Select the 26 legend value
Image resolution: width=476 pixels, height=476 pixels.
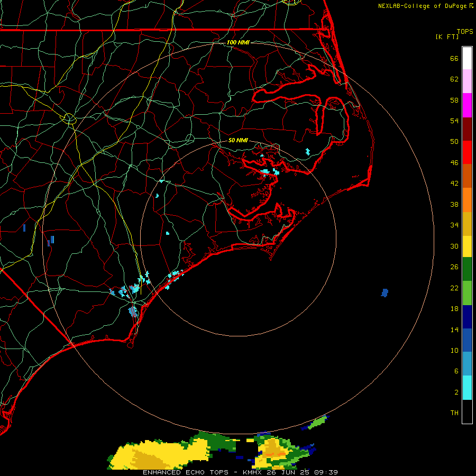pyautogui.click(x=454, y=267)
